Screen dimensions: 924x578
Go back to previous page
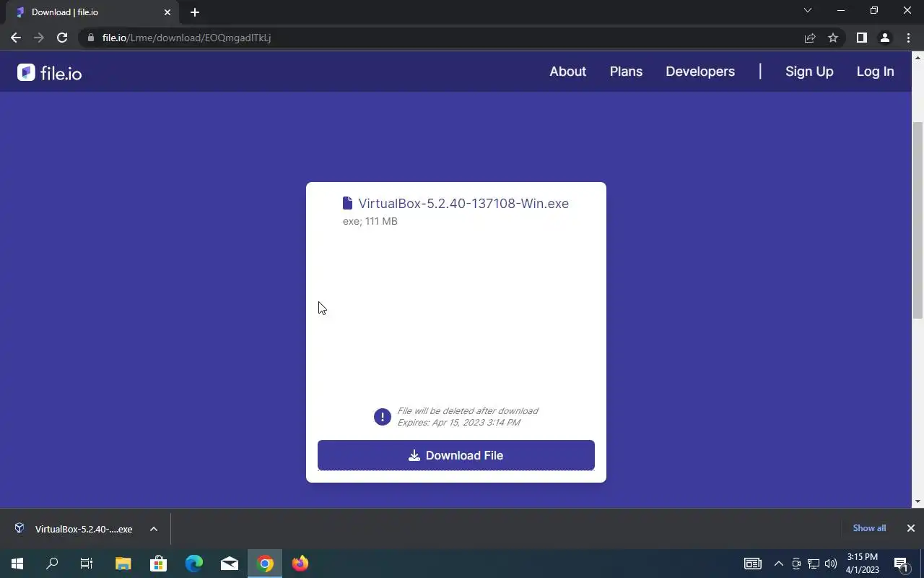(x=16, y=38)
